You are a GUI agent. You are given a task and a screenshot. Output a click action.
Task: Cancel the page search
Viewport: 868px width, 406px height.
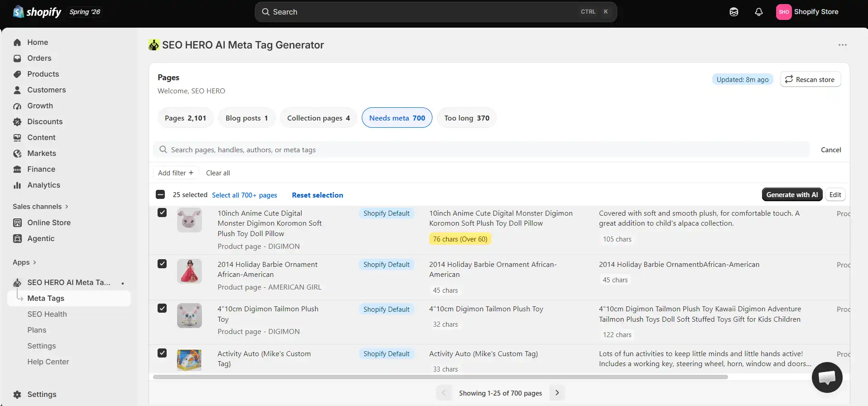pyautogui.click(x=831, y=150)
